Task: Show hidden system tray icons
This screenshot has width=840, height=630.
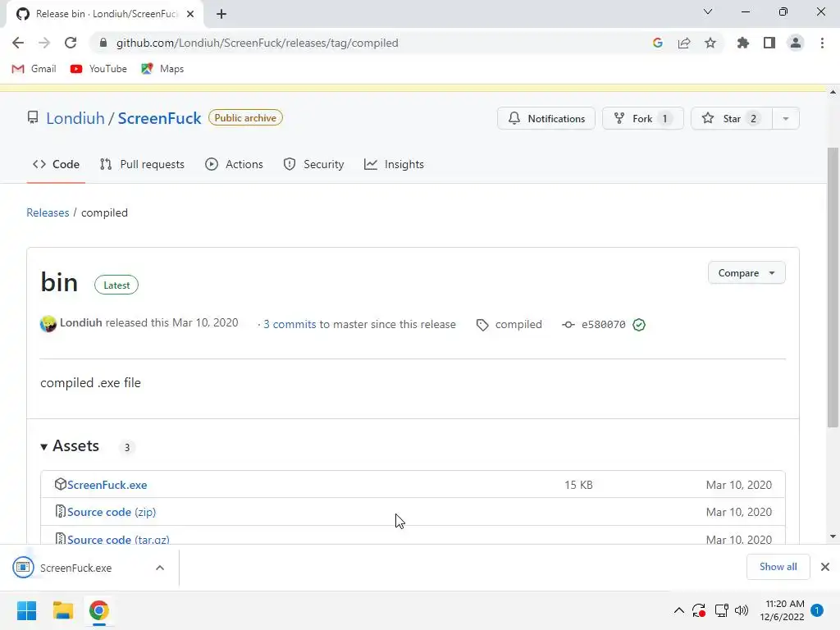Action: (x=678, y=610)
